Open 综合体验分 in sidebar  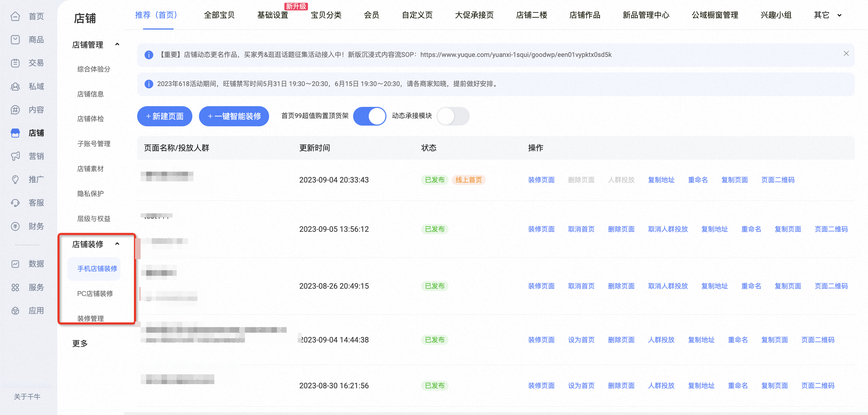[x=94, y=69]
